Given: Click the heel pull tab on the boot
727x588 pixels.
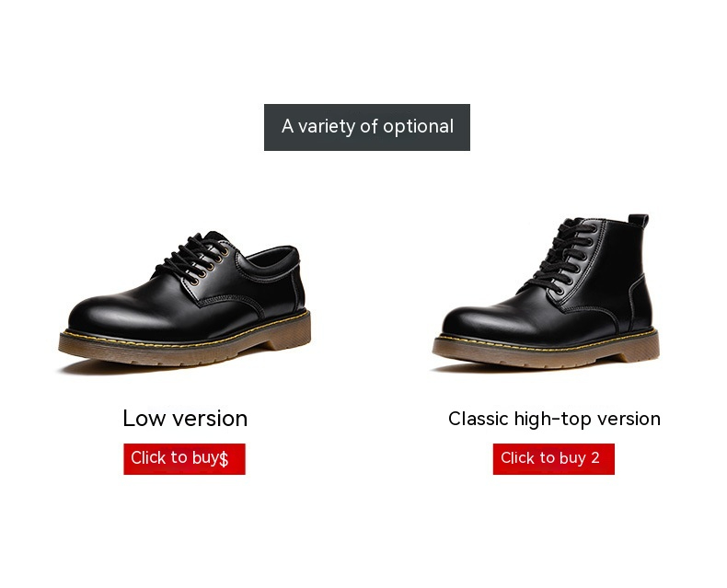Looking at the screenshot, I should (x=639, y=220).
